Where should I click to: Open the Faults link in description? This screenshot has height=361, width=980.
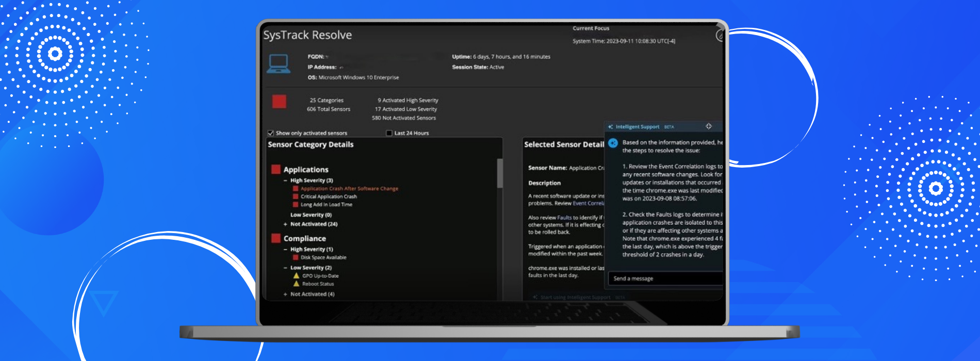[x=564, y=218]
